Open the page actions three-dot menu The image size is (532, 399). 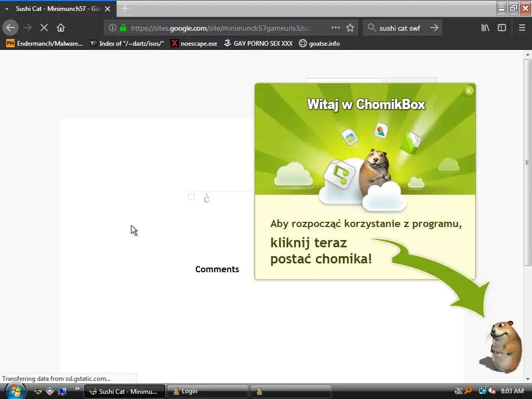(335, 28)
